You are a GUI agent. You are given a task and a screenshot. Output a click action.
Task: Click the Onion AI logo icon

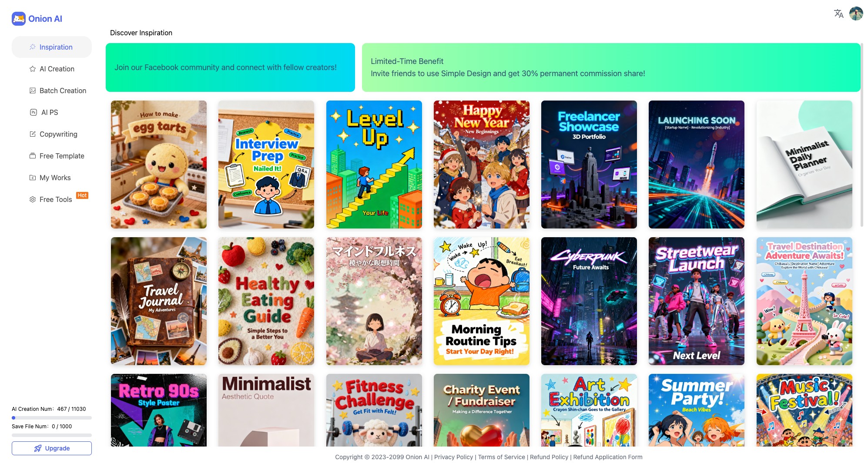point(19,19)
